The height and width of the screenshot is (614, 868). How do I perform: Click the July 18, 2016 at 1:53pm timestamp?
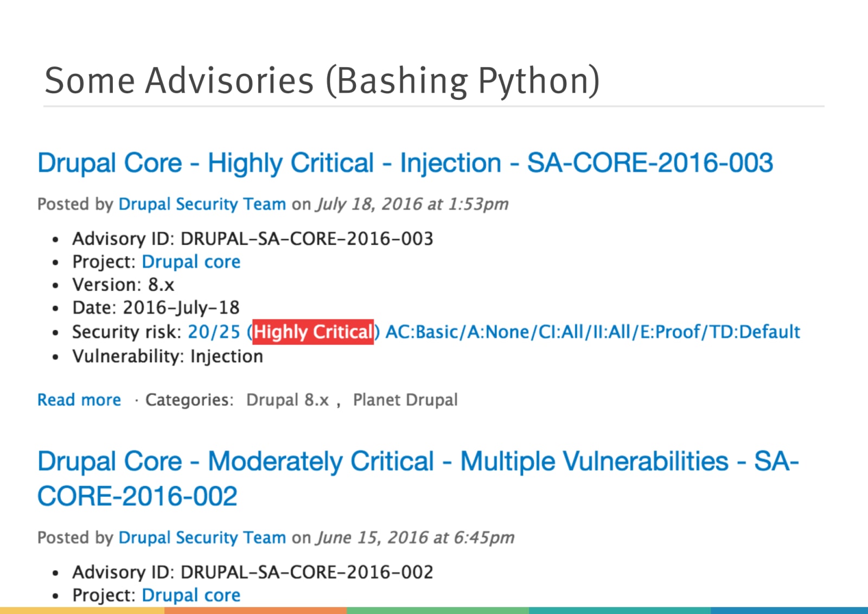413,204
